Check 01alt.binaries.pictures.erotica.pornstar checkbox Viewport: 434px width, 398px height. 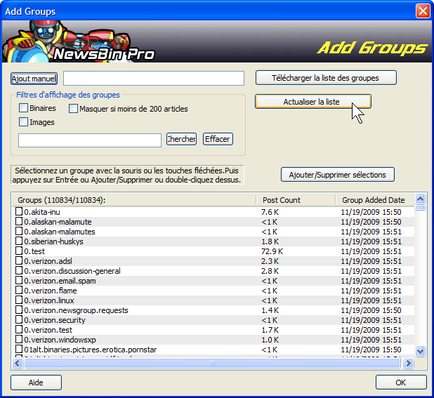click(x=19, y=349)
